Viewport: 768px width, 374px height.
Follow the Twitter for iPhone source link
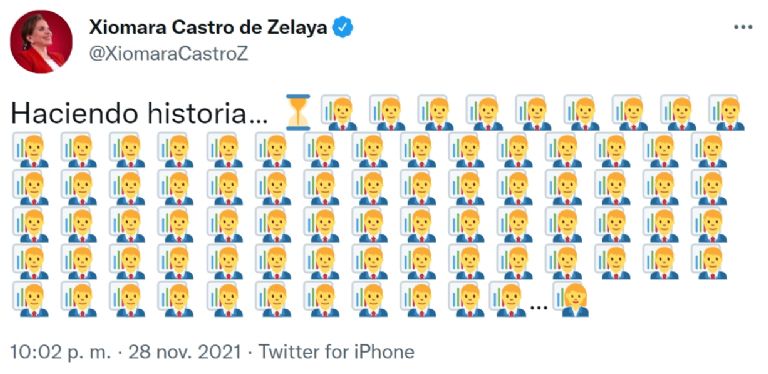[x=336, y=351]
